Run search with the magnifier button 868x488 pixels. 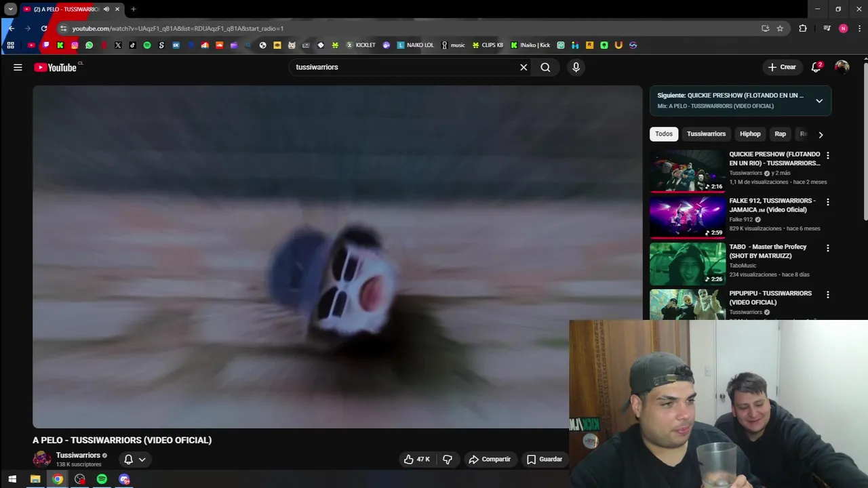[545, 67]
